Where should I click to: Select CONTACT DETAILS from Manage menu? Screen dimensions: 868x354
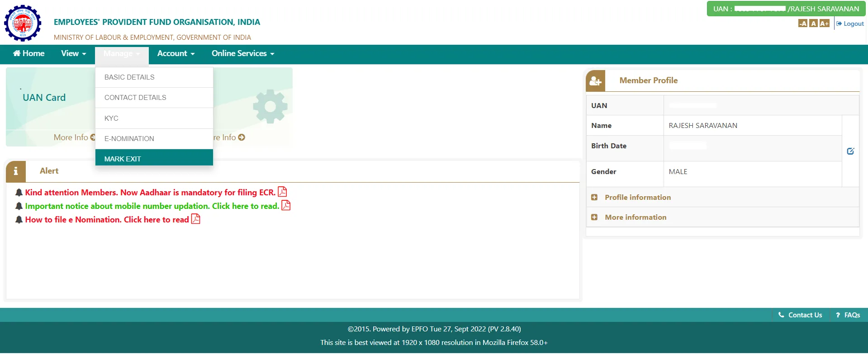click(x=154, y=98)
